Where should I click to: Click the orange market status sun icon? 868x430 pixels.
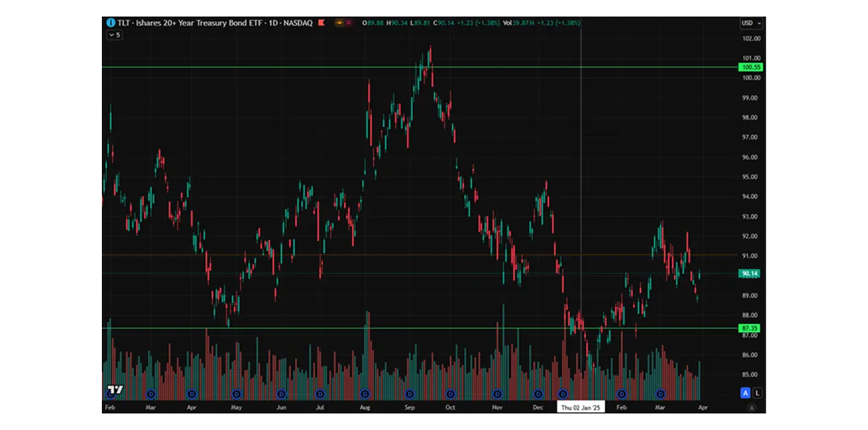click(x=340, y=22)
